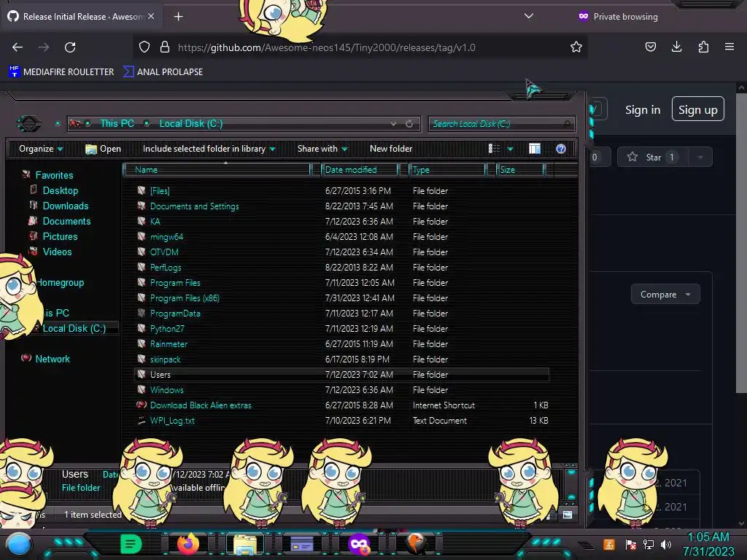Change Explorer view layout icon
The image size is (747, 560).
coord(494,149)
